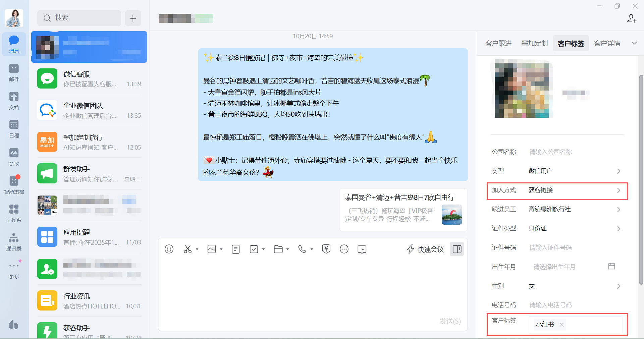
Task: Toggle the right side panel button
Action: pos(457,249)
